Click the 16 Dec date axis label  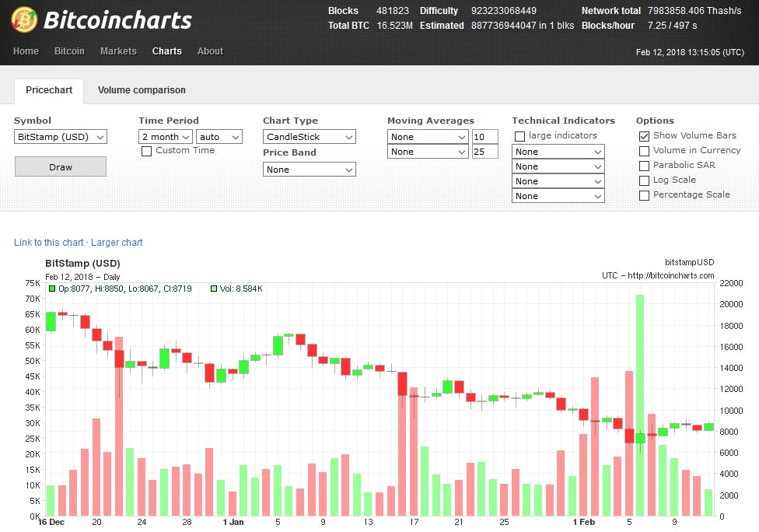click(51, 522)
